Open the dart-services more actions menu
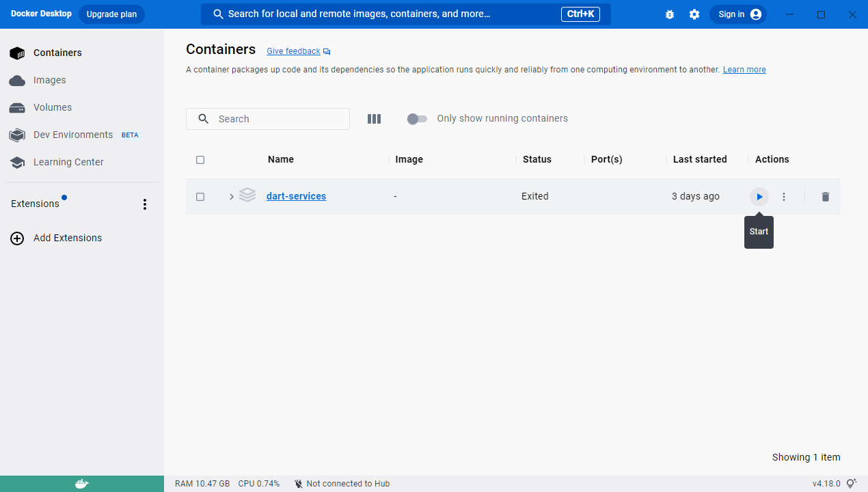Screen dimensions: 868x492 click(784, 197)
